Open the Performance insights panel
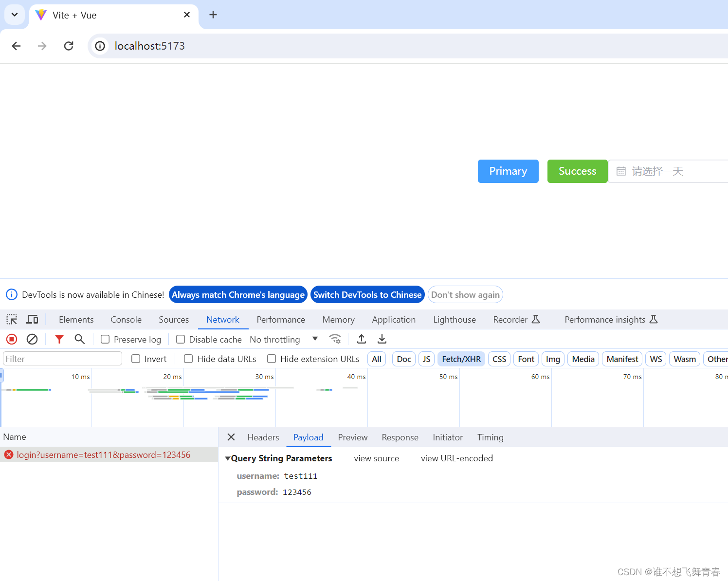 611,319
